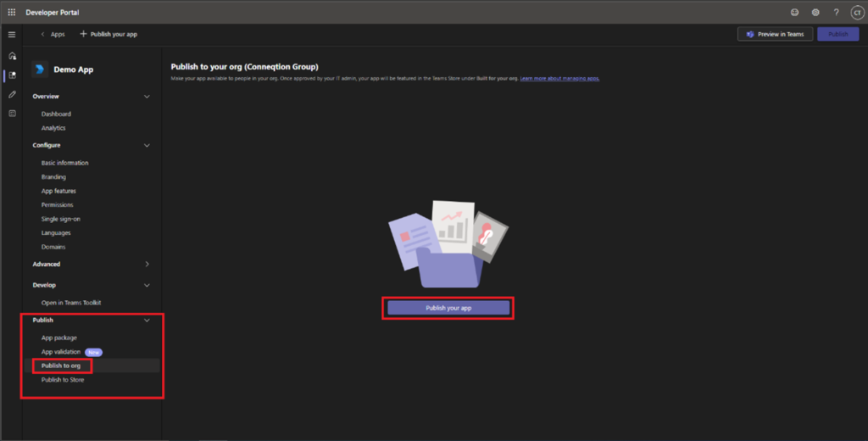Go to Home in the left rail
The width and height of the screenshot is (868, 441).
pos(12,55)
